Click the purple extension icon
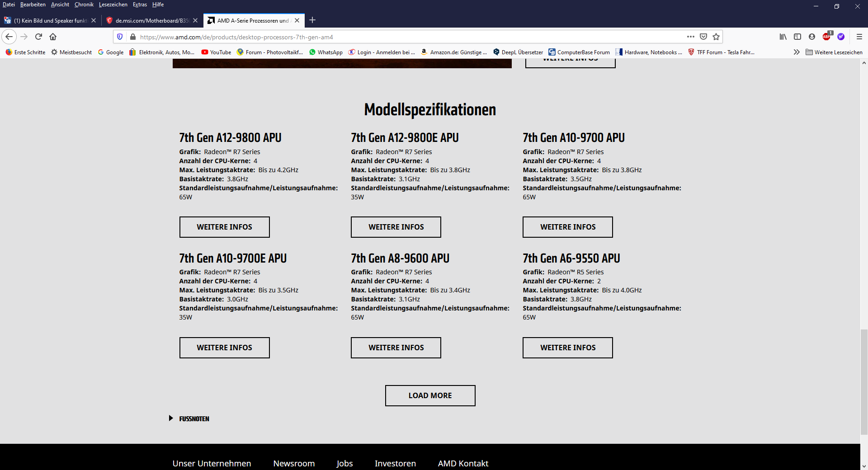868x470 pixels. (x=841, y=37)
